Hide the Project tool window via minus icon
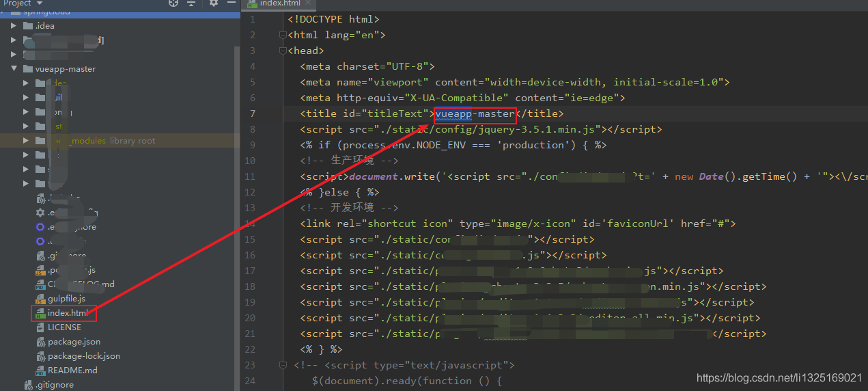The height and width of the screenshot is (391, 868). 232,3
